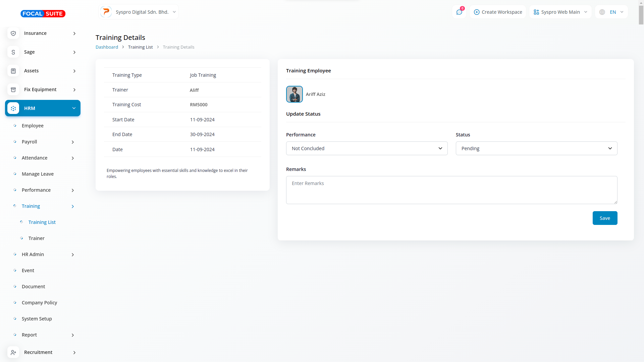Click the Dashboard breadcrumb link
This screenshot has width=644, height=362.
(107, 47)
